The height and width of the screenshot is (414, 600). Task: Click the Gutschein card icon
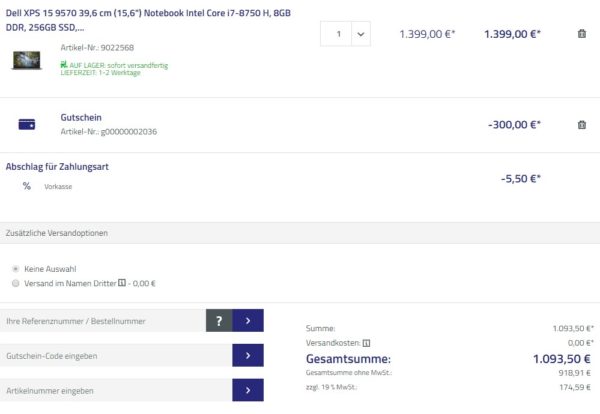[27, 125]
